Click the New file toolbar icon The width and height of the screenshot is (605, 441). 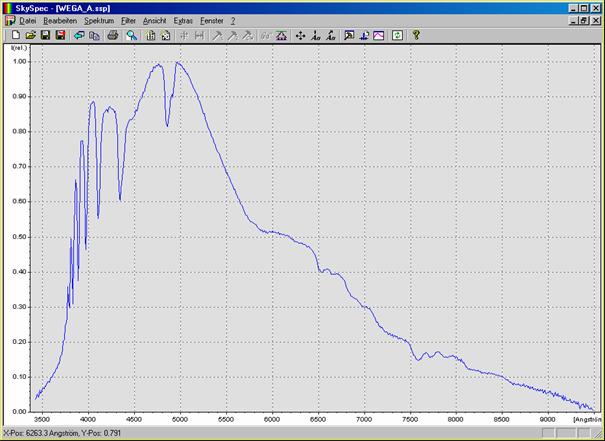(x=15, y=35)
